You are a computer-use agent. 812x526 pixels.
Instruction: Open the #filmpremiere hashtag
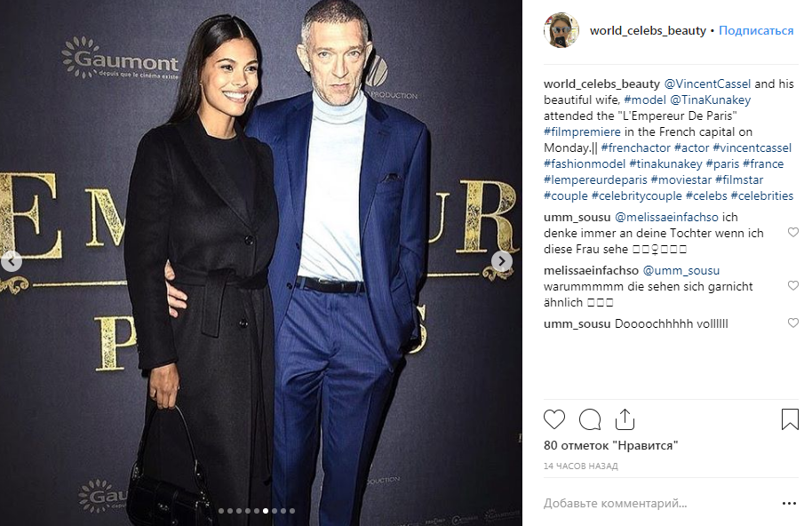(582, 132)
